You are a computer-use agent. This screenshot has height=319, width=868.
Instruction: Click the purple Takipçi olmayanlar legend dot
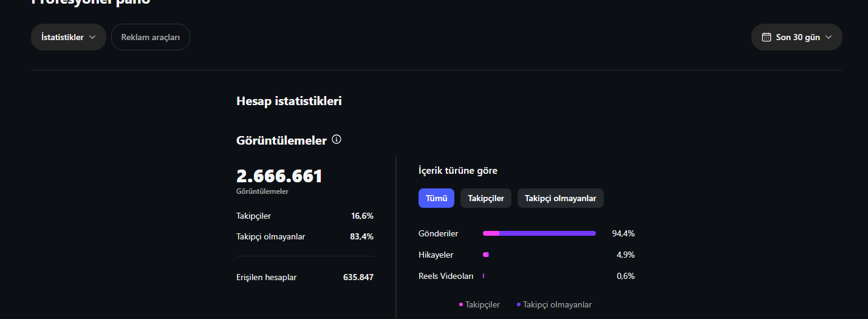tap(519, 304)
